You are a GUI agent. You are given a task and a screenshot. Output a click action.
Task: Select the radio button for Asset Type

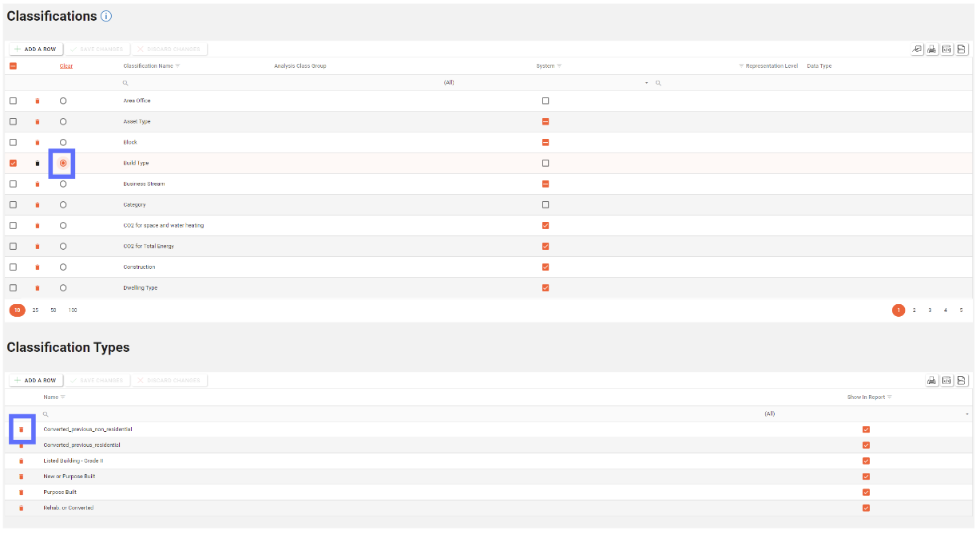coord(63,122)
